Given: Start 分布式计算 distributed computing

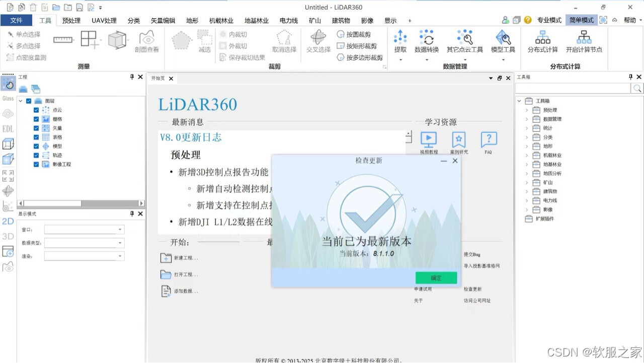Looking at the screenshot, I should pos(543,42).
